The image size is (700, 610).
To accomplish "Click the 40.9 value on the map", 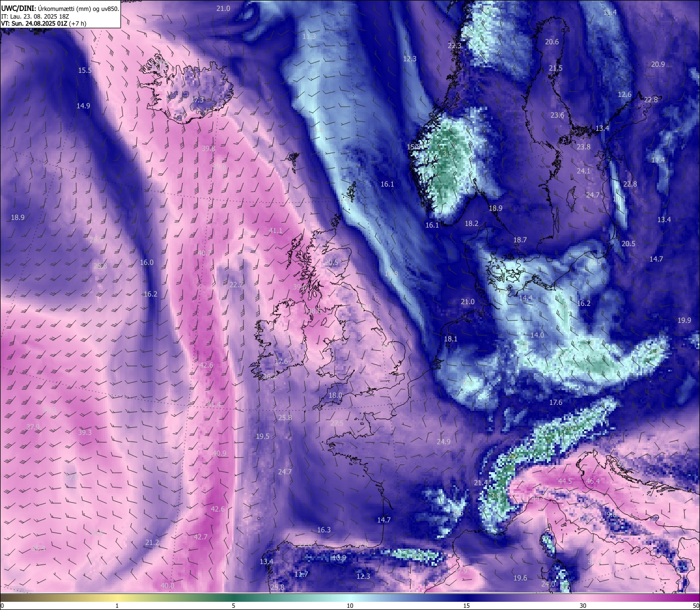I will [x=219, y=453].
